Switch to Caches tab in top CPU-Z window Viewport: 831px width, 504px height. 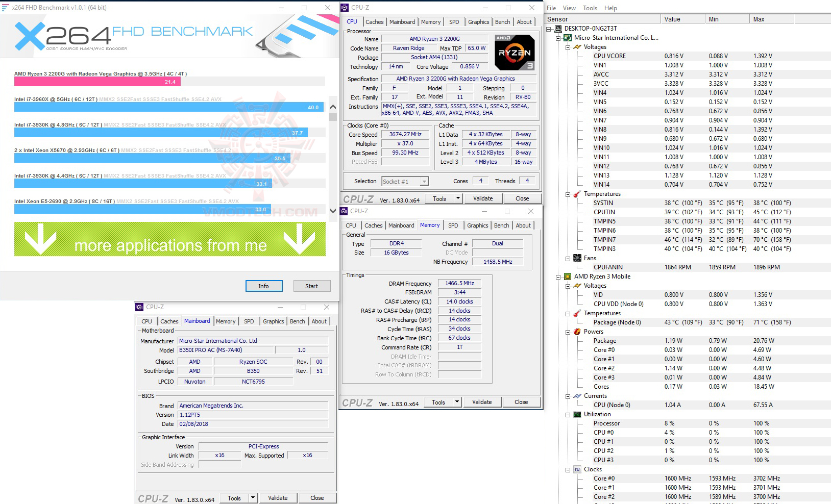click(x=374, y=22)
